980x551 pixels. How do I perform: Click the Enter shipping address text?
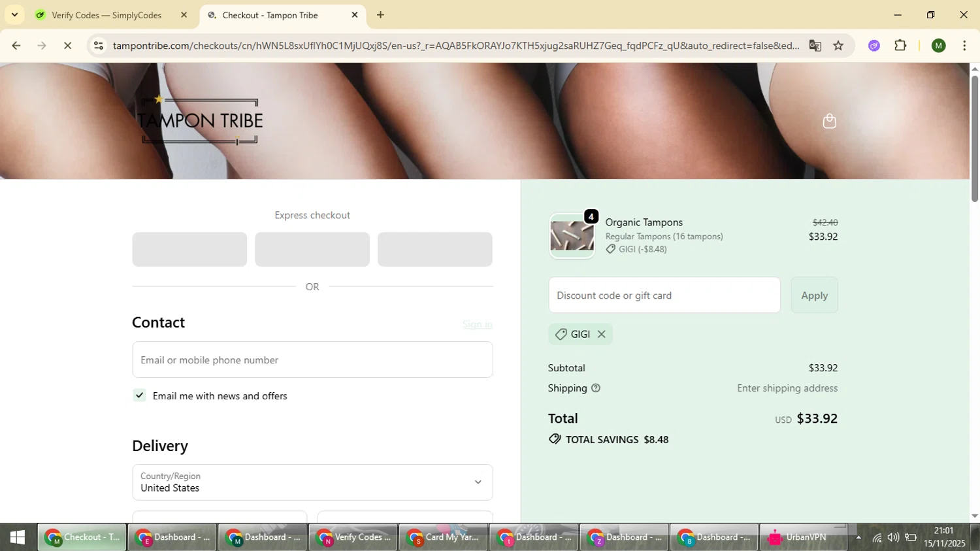pos(787,388)
